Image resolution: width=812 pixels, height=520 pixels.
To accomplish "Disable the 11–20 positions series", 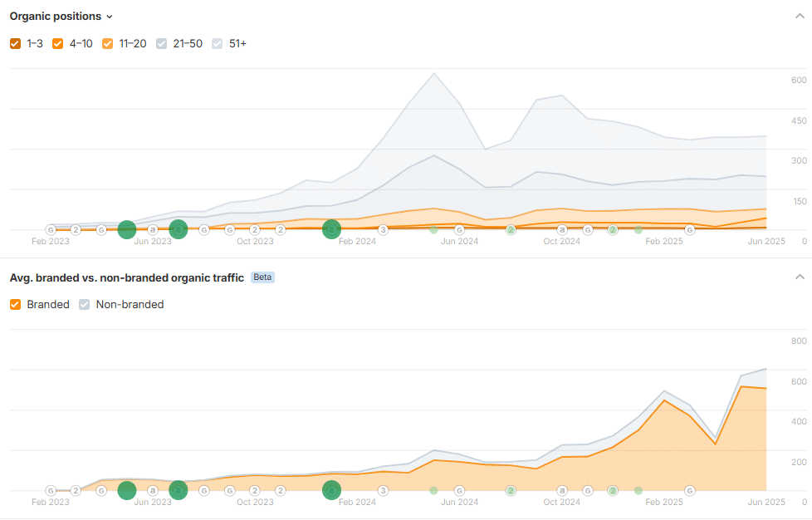I will tap(109, 43).
